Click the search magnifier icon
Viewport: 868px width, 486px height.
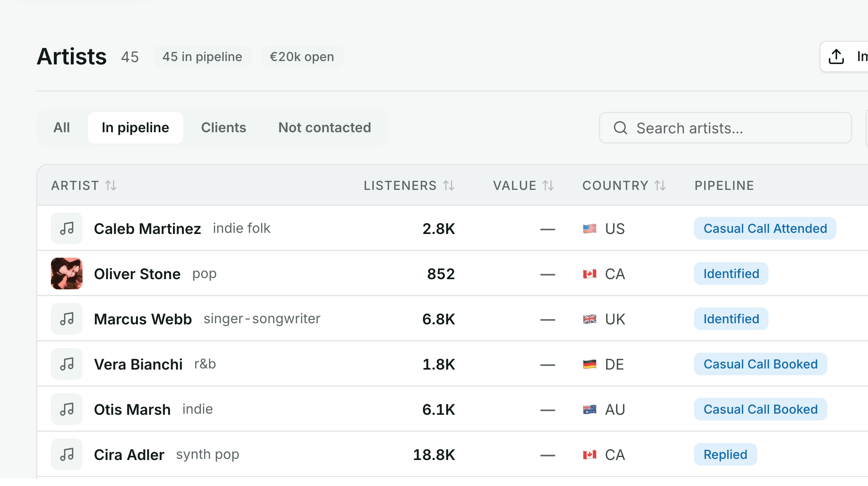(x=620, y=128)
